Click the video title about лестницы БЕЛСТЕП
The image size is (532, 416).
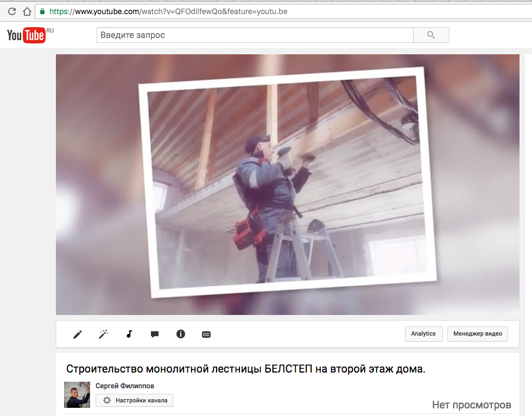(x=245, y=369)
